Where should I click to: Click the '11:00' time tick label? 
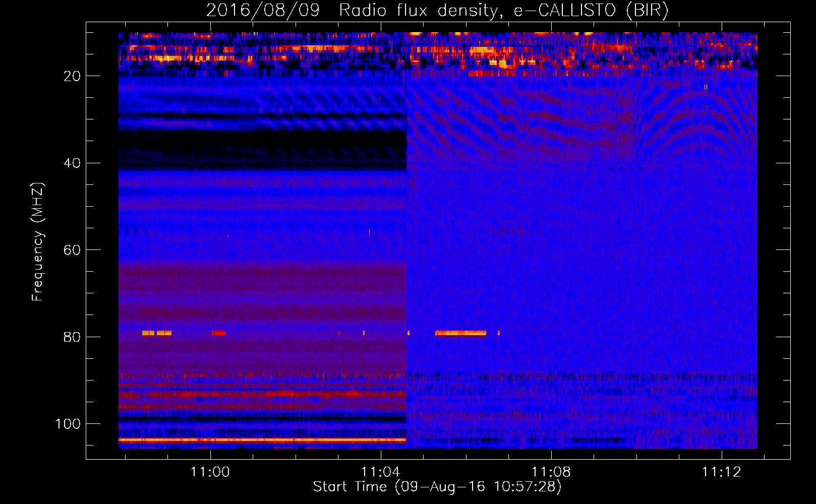point(210,472)
